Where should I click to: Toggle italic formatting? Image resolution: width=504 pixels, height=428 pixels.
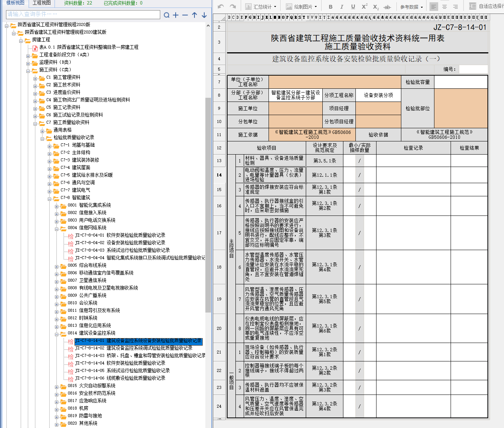click(342, 6)
